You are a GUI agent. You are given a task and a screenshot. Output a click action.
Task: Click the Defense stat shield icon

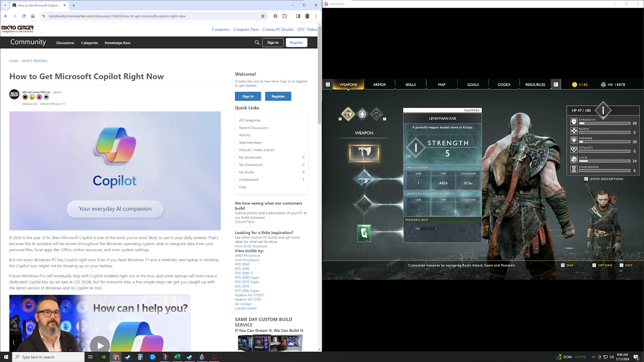click(x=574, y=140)
